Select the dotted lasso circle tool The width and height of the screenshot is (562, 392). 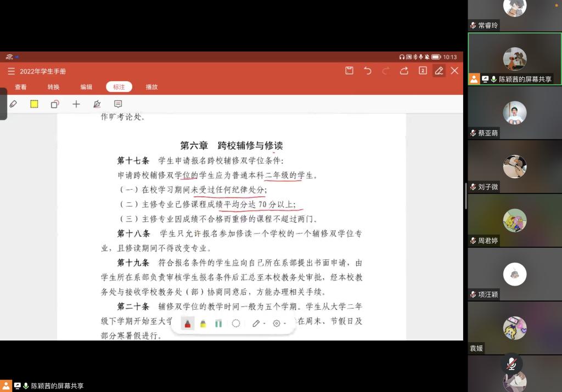point(236,323)
